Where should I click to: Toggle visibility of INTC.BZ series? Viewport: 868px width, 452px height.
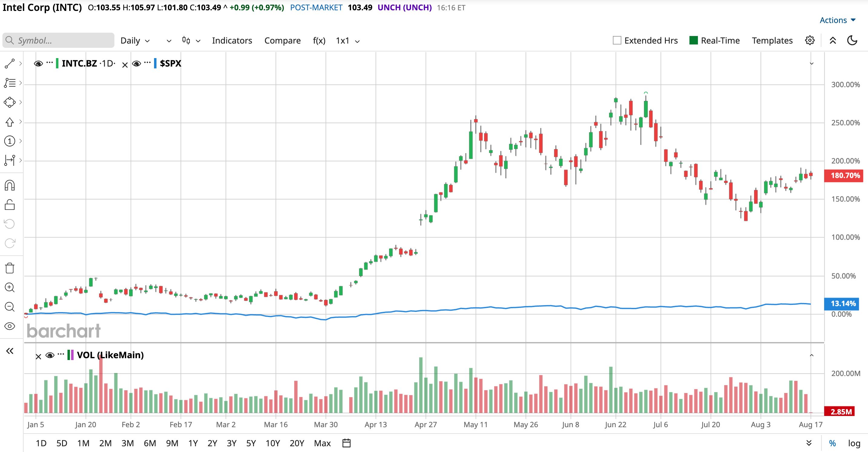(38, 63)
